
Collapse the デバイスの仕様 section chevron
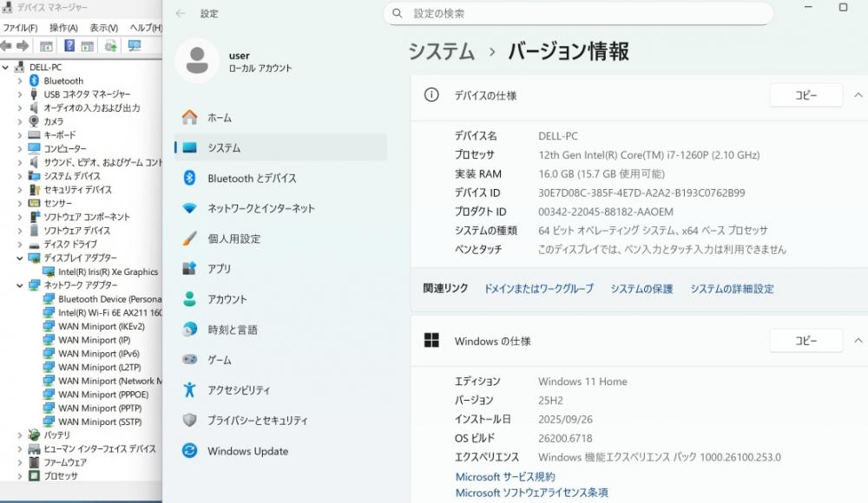point(858,95)
